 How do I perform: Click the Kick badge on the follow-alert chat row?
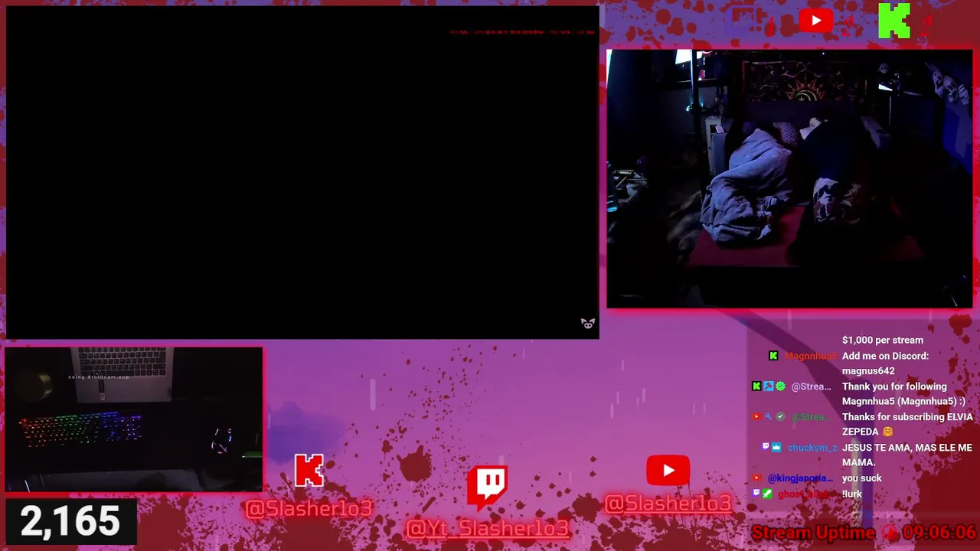(756, 386)
